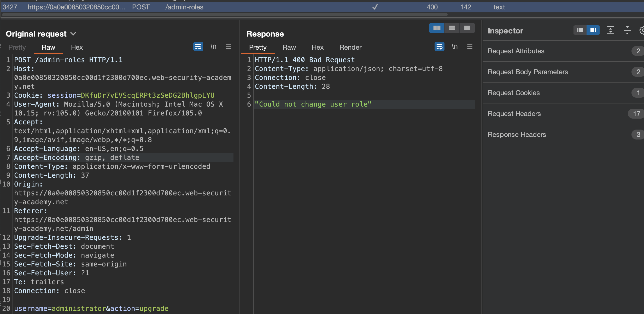644x314 pixels.
Task: Collapse all Inspector sections icon
Action: [x=627, y=31]
